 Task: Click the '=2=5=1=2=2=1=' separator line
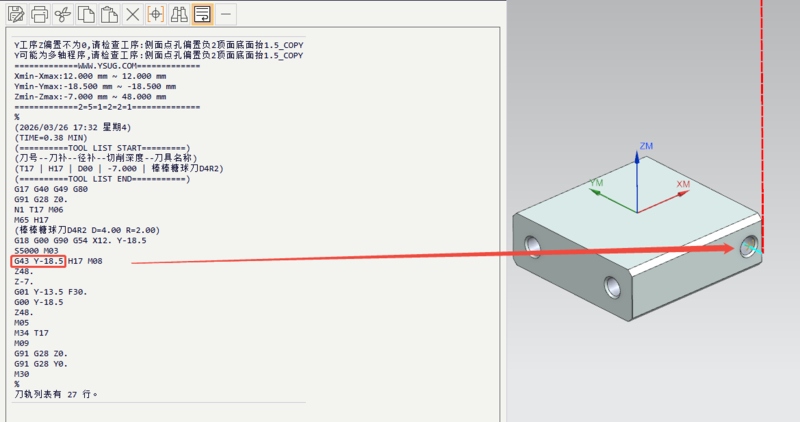(107, 107)
